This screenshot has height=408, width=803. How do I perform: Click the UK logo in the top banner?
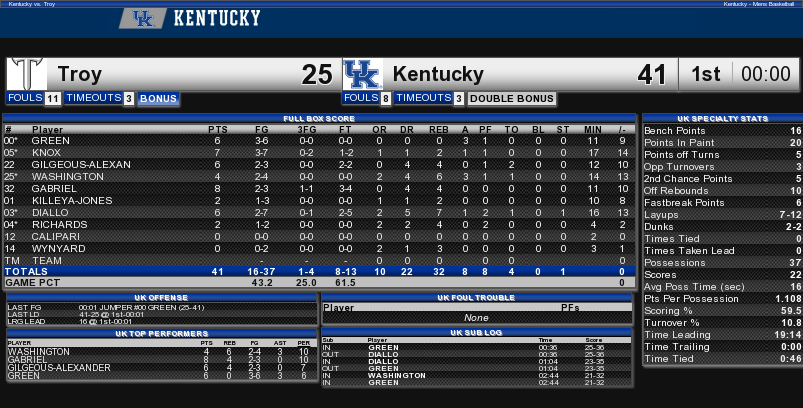pos(143,18)
